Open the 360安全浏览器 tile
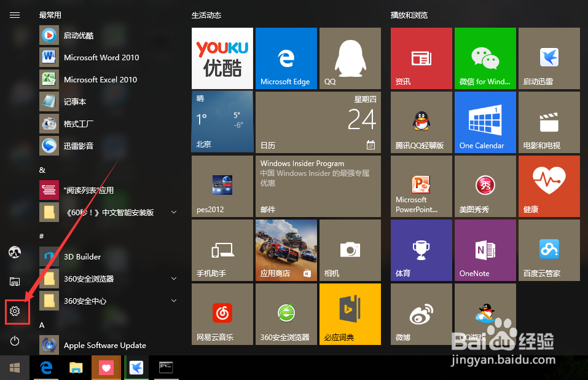The width and height of the screenshot is (588, 380). (286, 314)
